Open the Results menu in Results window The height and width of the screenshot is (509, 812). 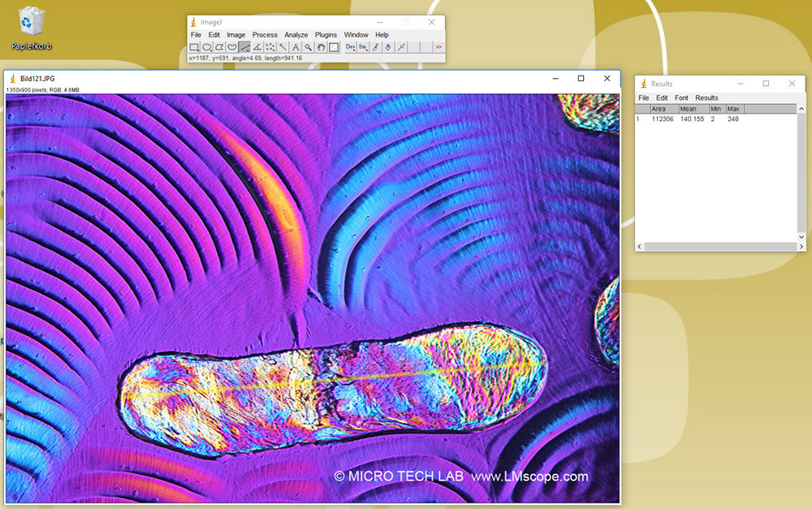pos(706,97)
